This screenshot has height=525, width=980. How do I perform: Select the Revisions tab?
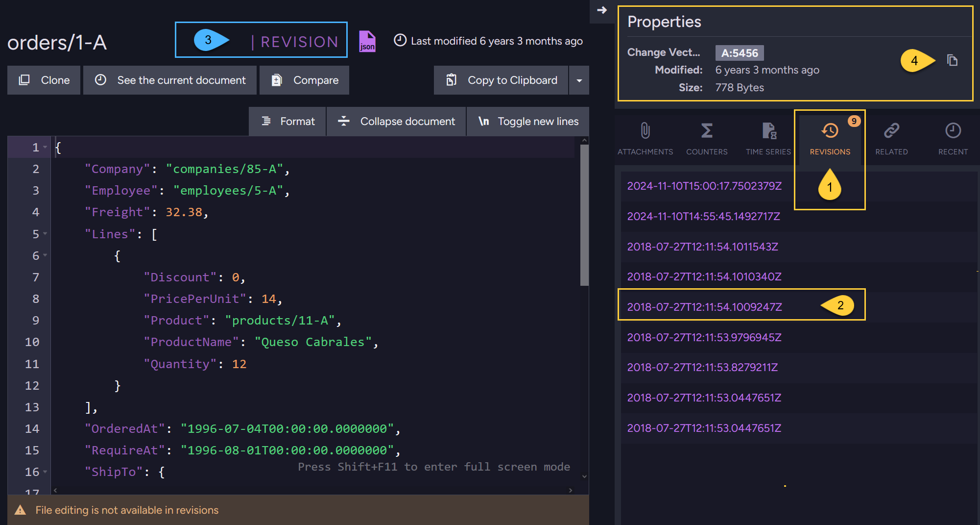pos(830,139)
